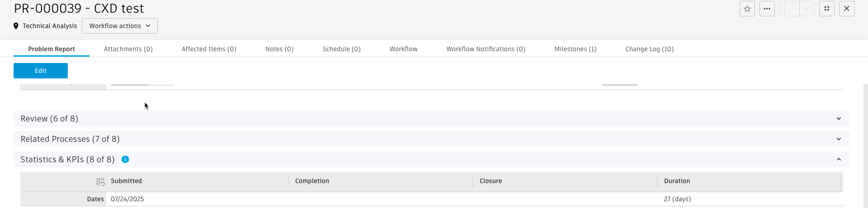Click the Submitted date 07/24/2025 cell

[x=127, y=199]
